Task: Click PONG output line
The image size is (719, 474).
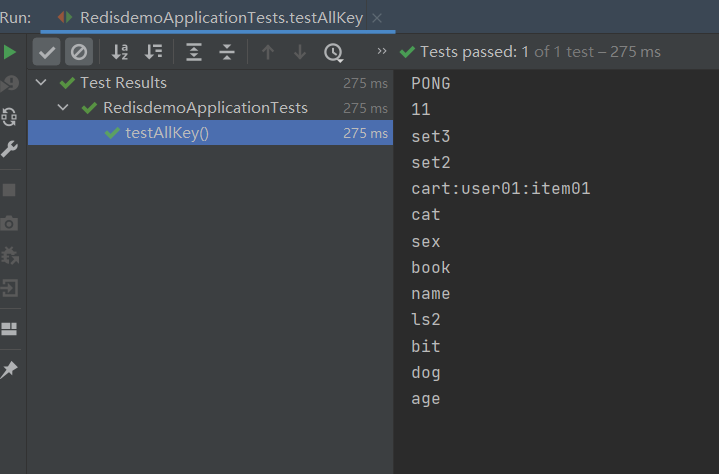Action: pyautogui.click(x=431, y=83)
